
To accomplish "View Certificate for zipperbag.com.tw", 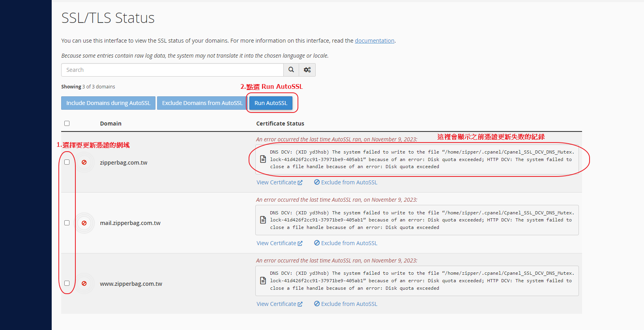I will [279, 182].
